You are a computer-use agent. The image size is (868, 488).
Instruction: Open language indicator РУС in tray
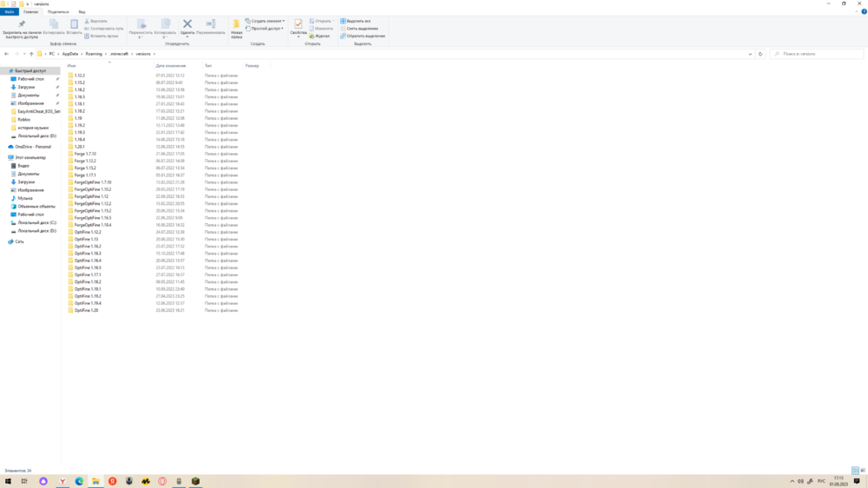821,481
